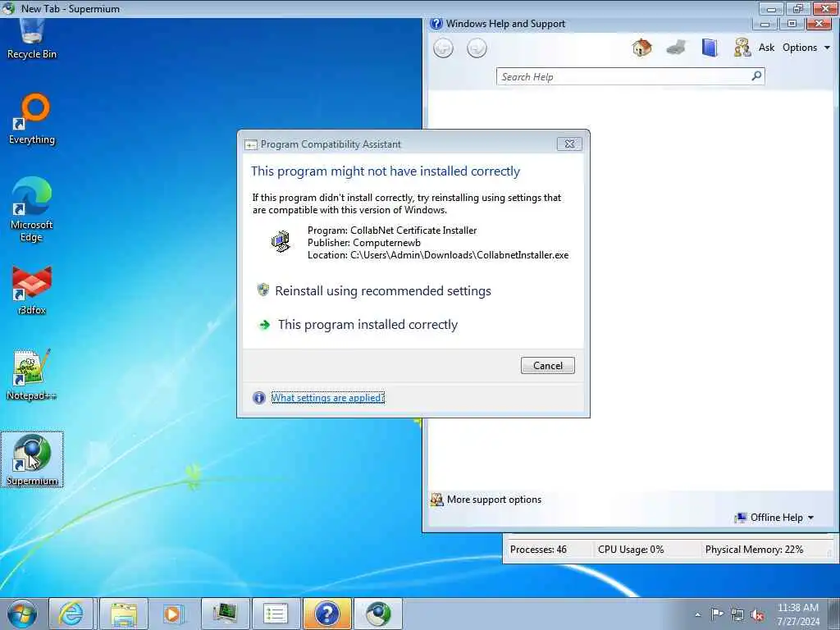Open muted volume tray icon
Image resolution: width=840 pixels, height=630 pixels.
(757, 614)
